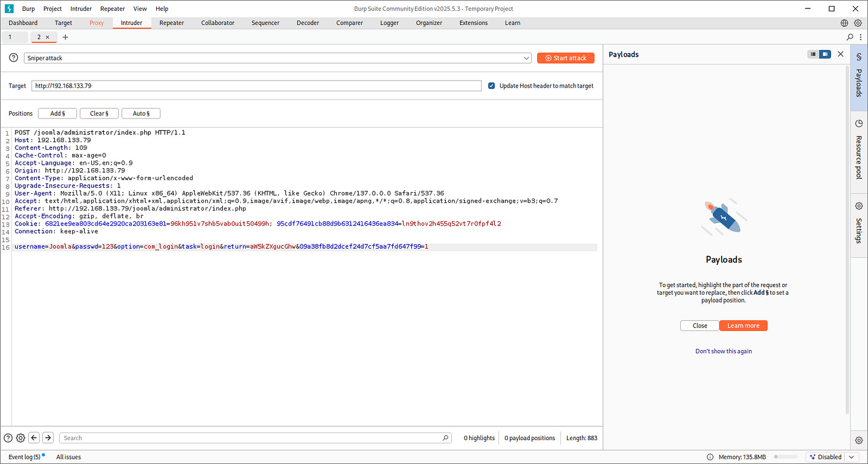Viewport: 868px width, 464px height.
Task: Go to next search match arrow
Action: (48, 438)
